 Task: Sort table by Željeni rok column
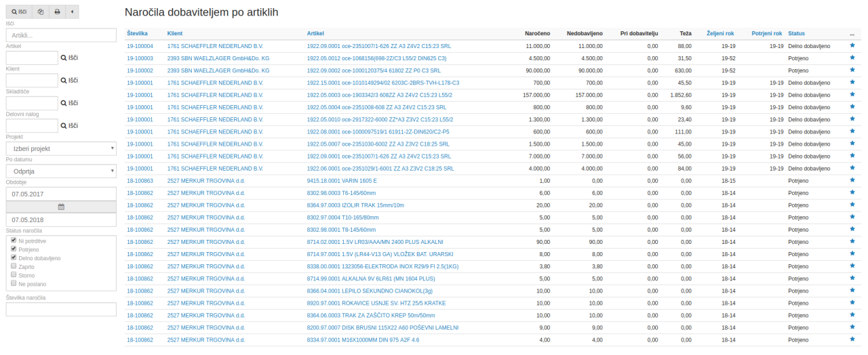tap(720, 33)
